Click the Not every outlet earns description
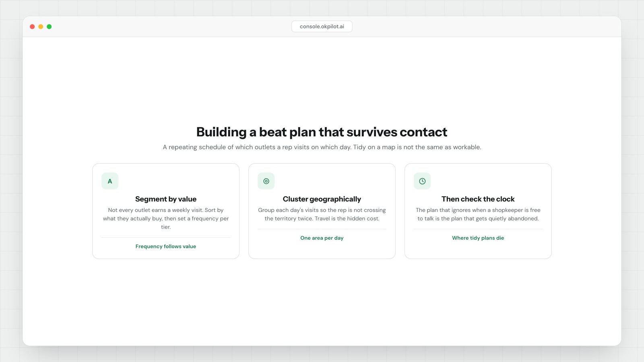 click(x=166, y=218)
